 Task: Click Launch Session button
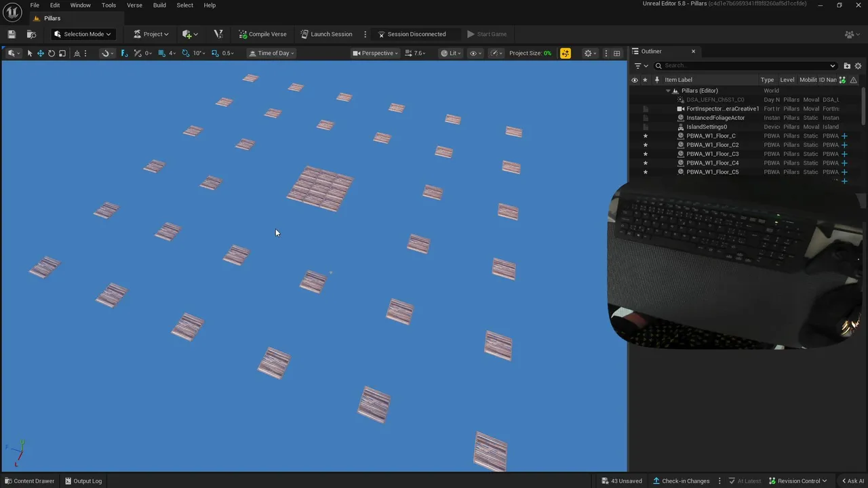[x=326, y=34]
